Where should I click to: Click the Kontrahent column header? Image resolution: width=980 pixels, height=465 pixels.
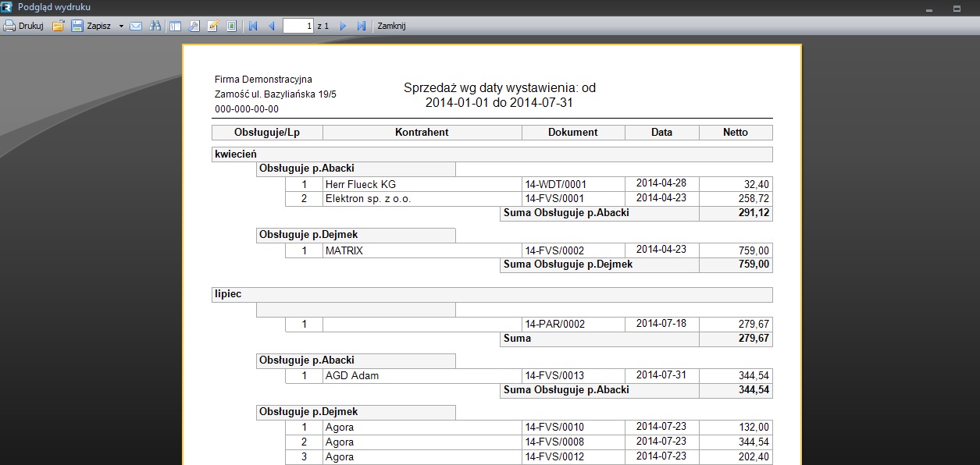coord(422,133)
